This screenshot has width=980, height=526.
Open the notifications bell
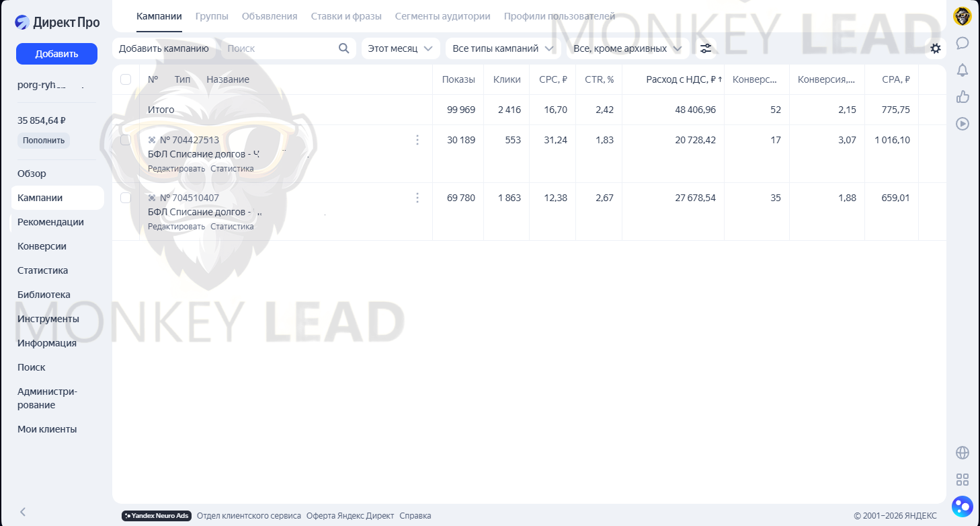(963, 70)
